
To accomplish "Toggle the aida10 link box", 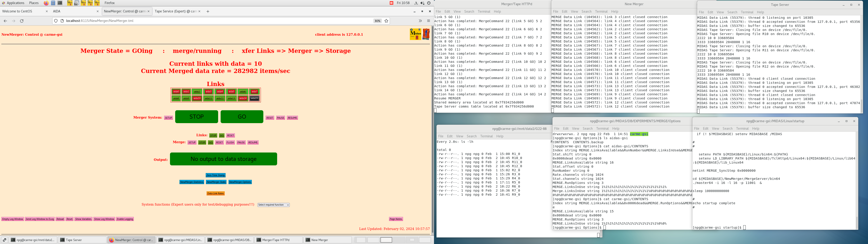I will click(x=197, y=99).
